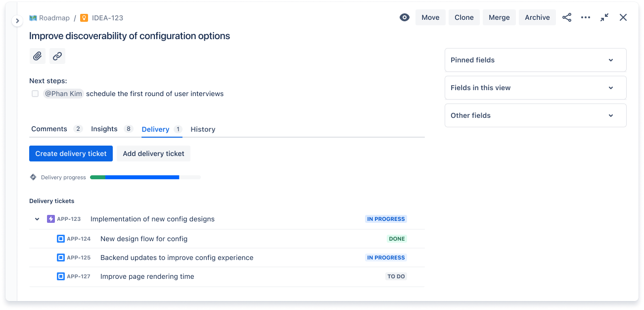This screenshot has height=310, width=644.
Task: Click the delivery progress diamond icon
Action: (33, 177)
